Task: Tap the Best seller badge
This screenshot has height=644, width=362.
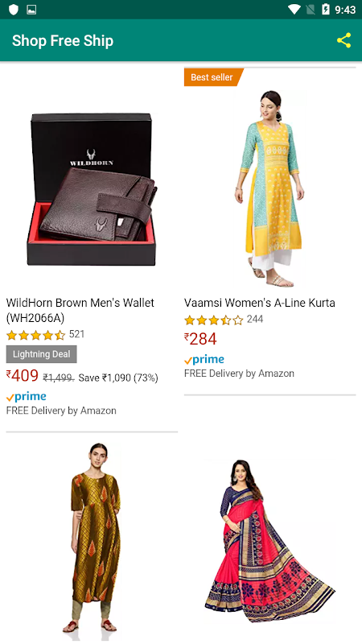Action: coord(213,77)
